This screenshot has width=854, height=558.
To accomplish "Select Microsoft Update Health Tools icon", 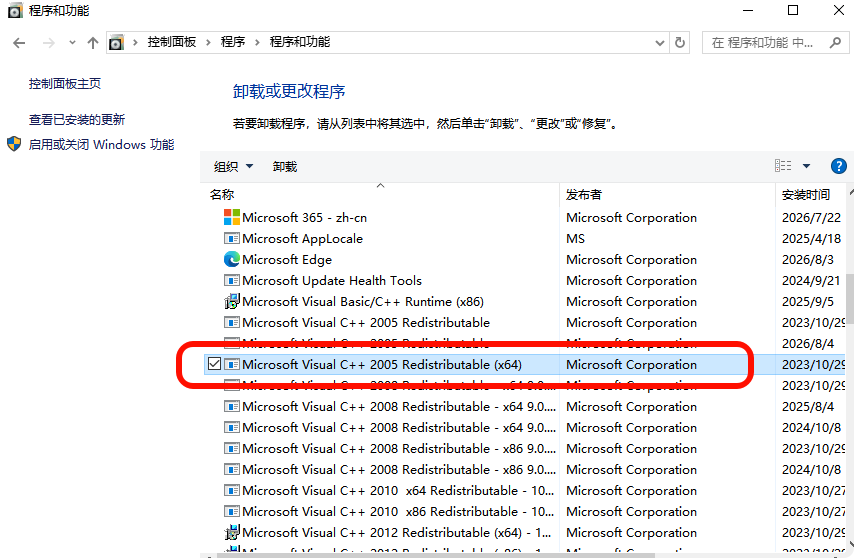I will coord(232,280).
